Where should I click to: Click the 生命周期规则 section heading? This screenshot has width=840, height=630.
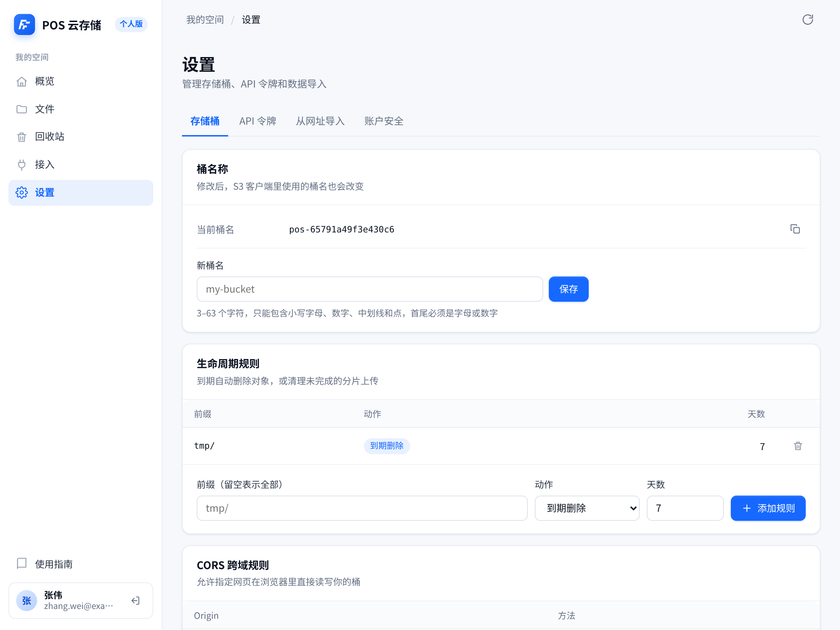[228, 364]
